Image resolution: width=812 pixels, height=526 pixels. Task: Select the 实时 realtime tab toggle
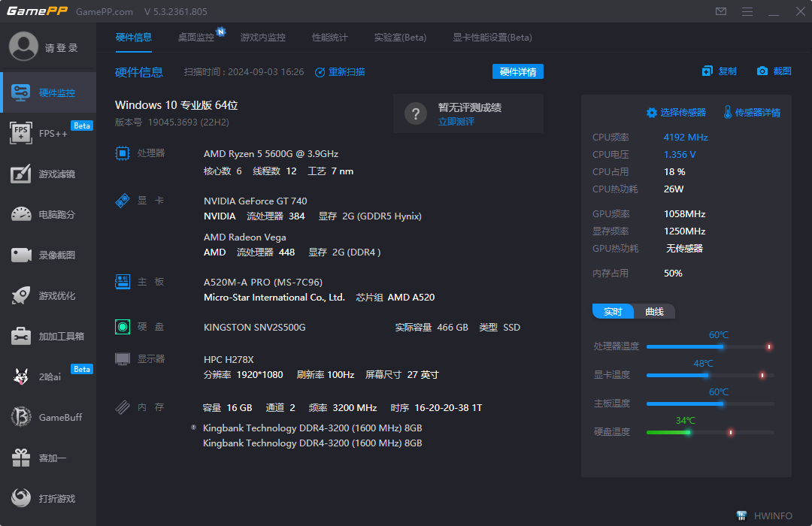pyautogui.click(x=612, y=310)
